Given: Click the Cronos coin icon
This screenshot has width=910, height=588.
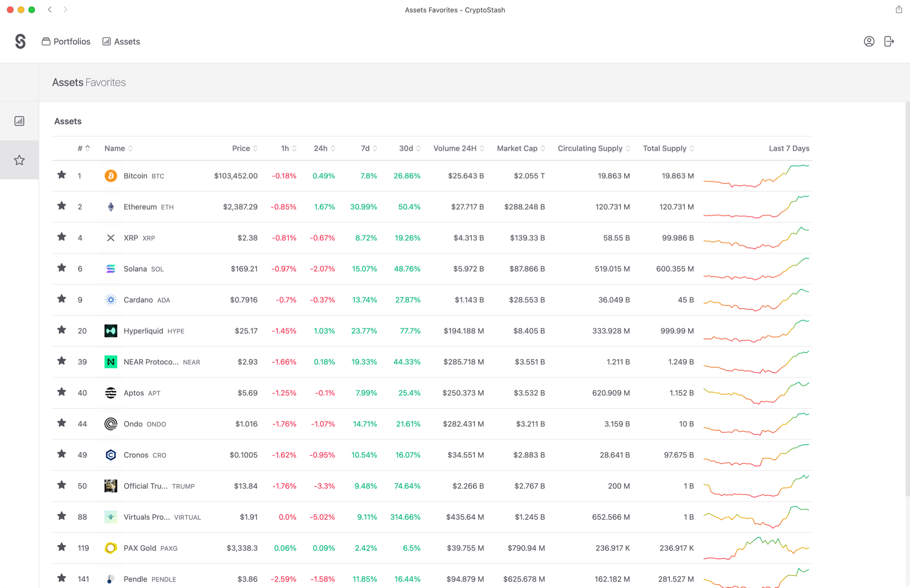Looking at the screenshot, I should coord(111,455).
